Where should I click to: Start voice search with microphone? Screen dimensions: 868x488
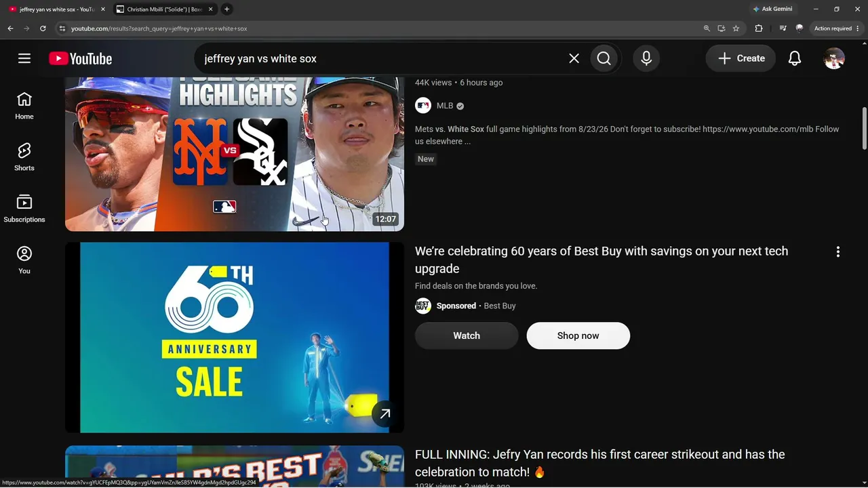pos(646,58)
